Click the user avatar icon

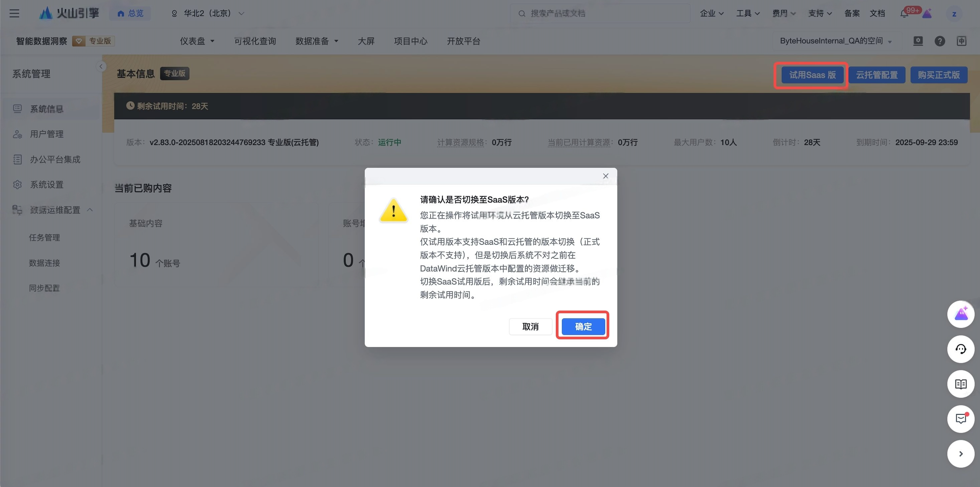(954, 14)
